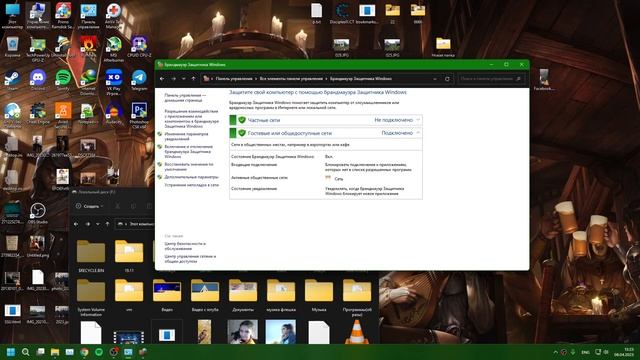Select 'Новая папка' folder on desktop
Screen dimensions: 640x360
(x=443, y=47)
